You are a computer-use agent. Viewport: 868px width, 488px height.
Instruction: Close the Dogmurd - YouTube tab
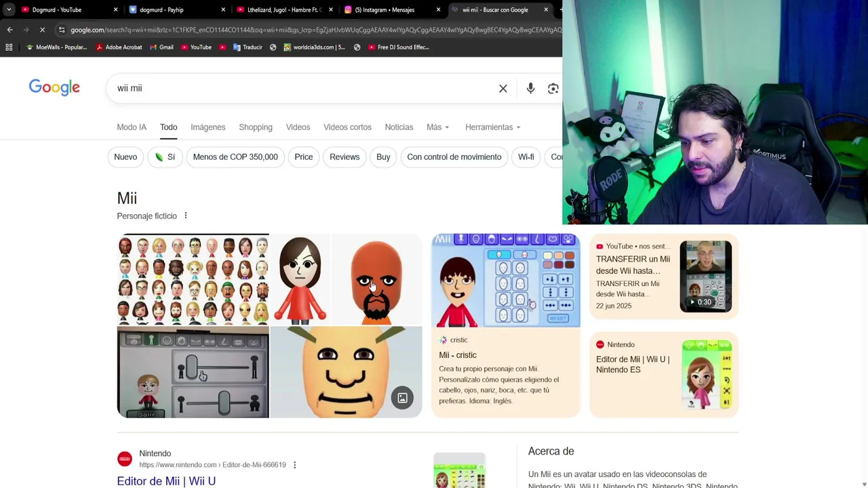(x=115, y=9)
